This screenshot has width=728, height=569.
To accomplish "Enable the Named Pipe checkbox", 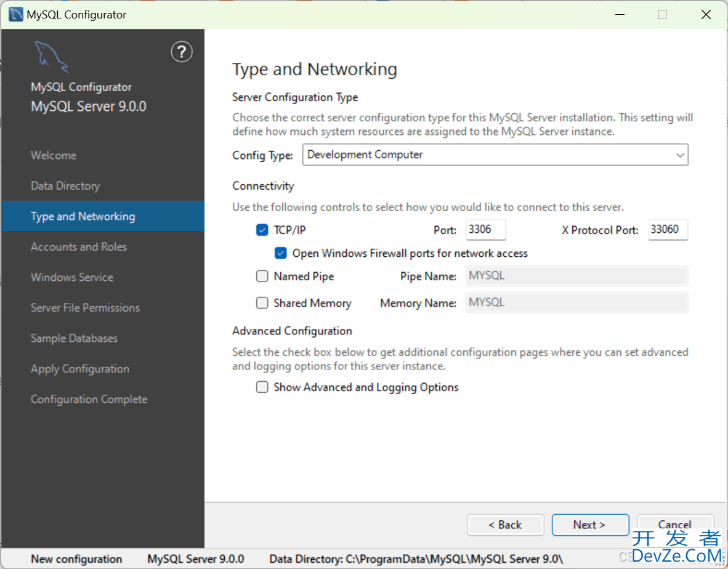I will pyautogui.click(x=262, y=276).
